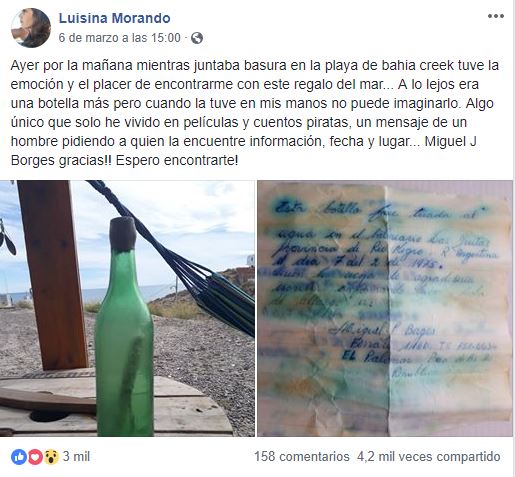Open the handwritten letter photo
The width and height of the screenshot is (515, 477).
point(385,308)
